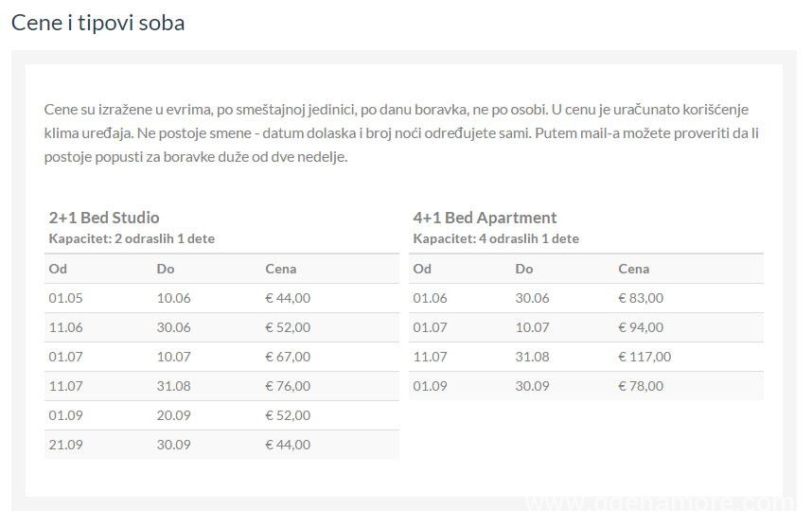Viewport: 812px width, 526px height.
Task: Click the apartment start date 01.06
Action: (x=430, y=298)
